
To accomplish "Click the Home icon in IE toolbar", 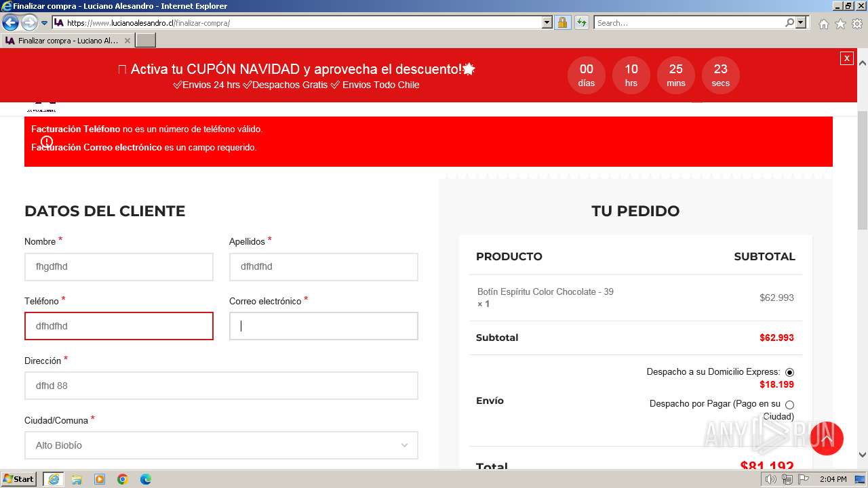I will point(823,24).
